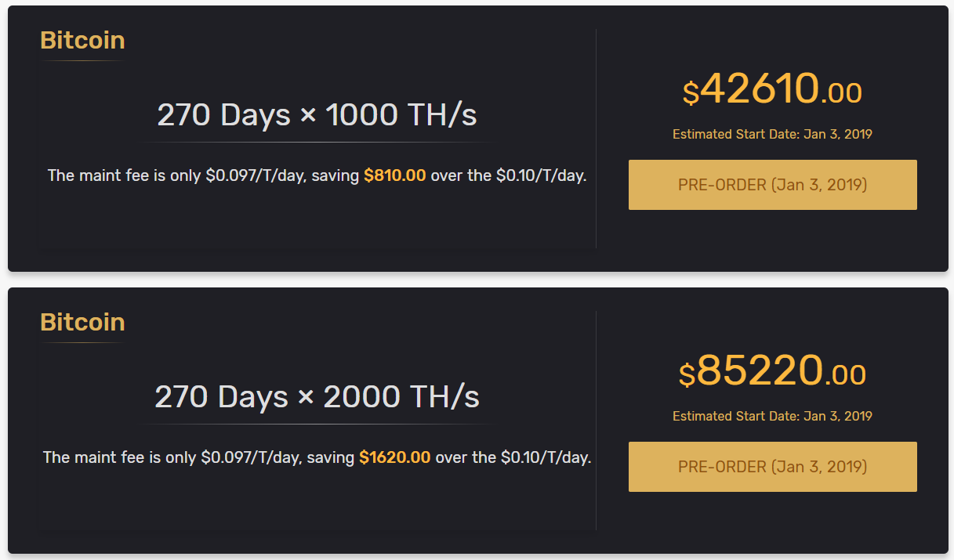Click the divider line under 270 Days × 1000 TH/s
The height and width of the screenshot is (560, 954).
(x=317, y=142)
